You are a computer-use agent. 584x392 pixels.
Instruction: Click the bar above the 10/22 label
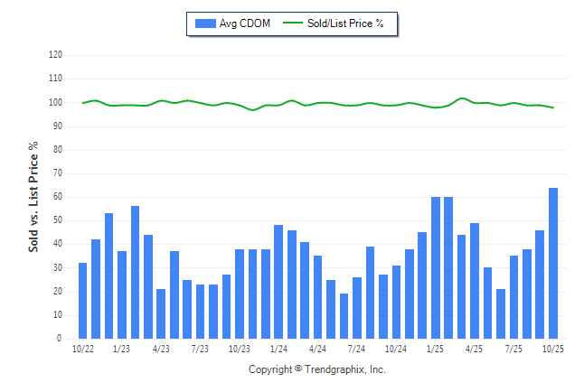(x=82, y=301)
